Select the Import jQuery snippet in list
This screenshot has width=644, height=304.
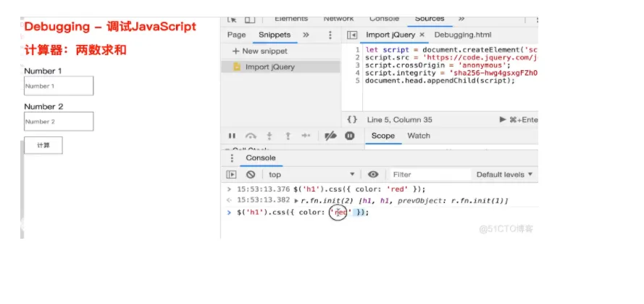coord(280,67)
